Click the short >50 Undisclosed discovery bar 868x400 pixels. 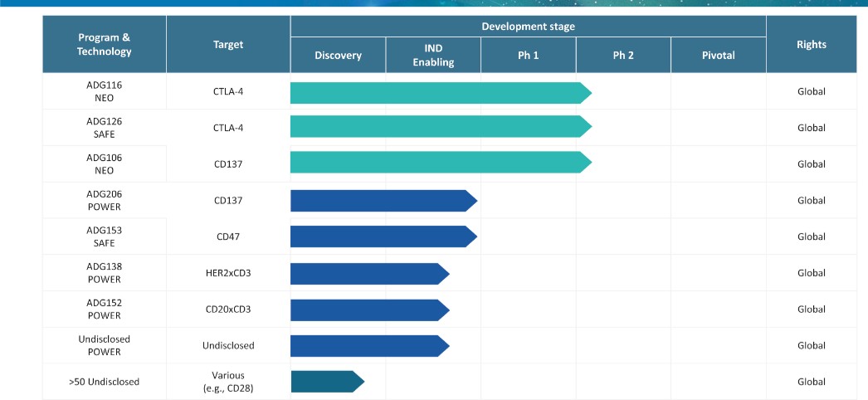(328, 382)
